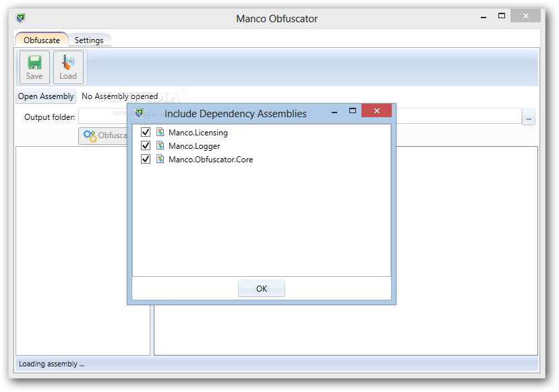Click the gears icon on the Obfuscate button
This screenshot has width=559, height=392.
(x=90, y=135)
